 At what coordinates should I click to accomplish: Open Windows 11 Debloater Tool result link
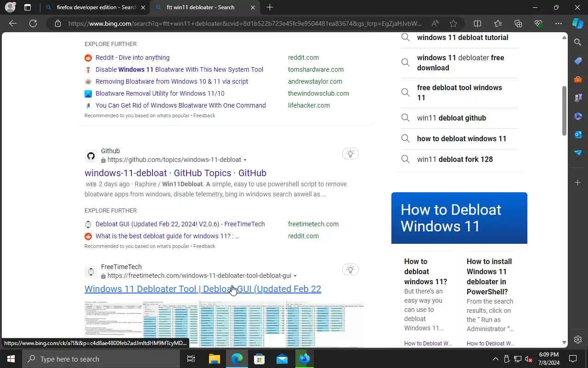(x=203, y=289)
